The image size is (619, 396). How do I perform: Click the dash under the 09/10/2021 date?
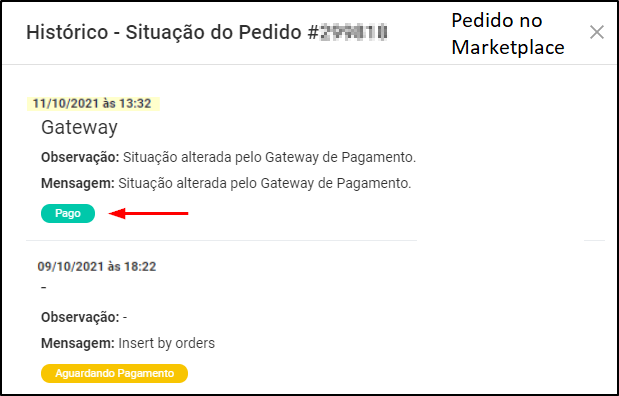pyautogui.click(x=43, y=287)
